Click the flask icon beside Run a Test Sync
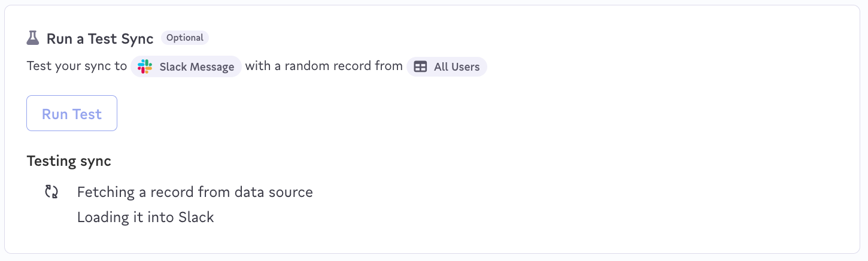Screen dimensions: 868x261 click(33, 38)
